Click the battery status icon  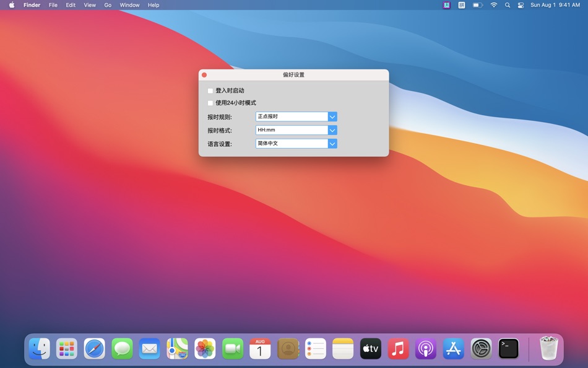click(x=477, y=5)
